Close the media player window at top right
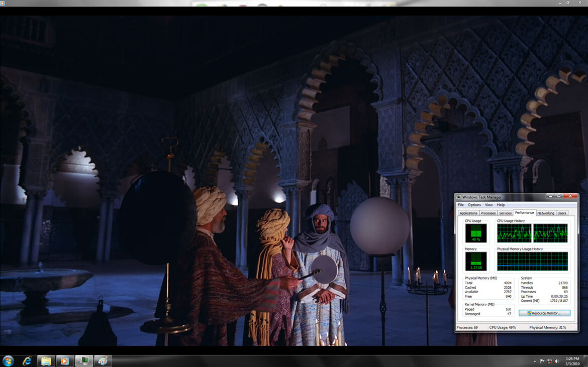This screenshot has width=588, height=367. pos(579,2)
